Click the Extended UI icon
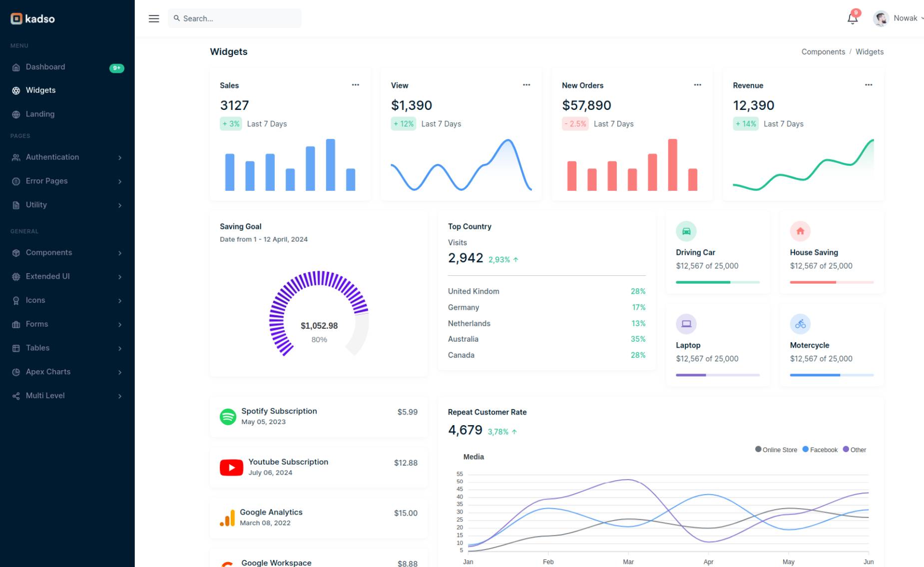The width and height of the screenshot is (924, 567). pyautogui.click(x=16, y=277)
